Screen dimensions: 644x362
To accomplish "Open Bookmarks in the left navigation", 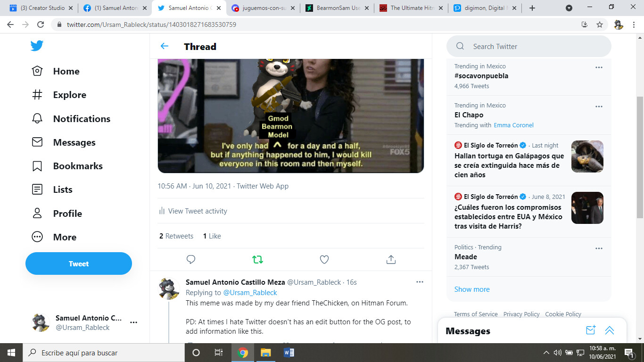I will pos(77,166).
